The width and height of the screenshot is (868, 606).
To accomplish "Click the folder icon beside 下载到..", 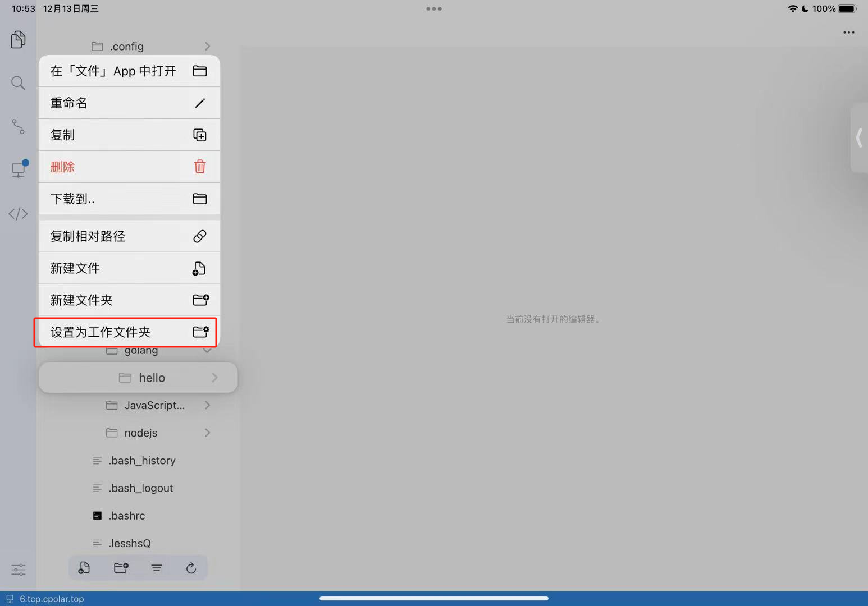I will point(200,199).
